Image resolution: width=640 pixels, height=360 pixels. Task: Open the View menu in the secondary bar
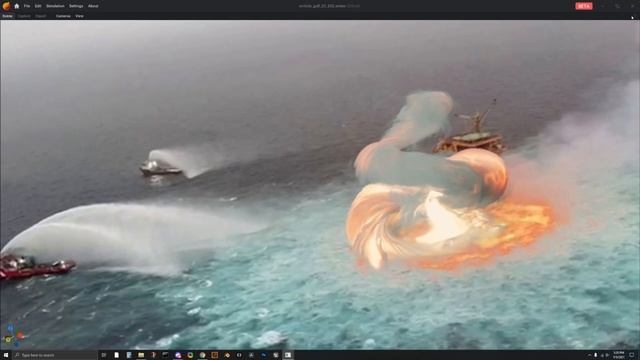(x=79, y=16)
